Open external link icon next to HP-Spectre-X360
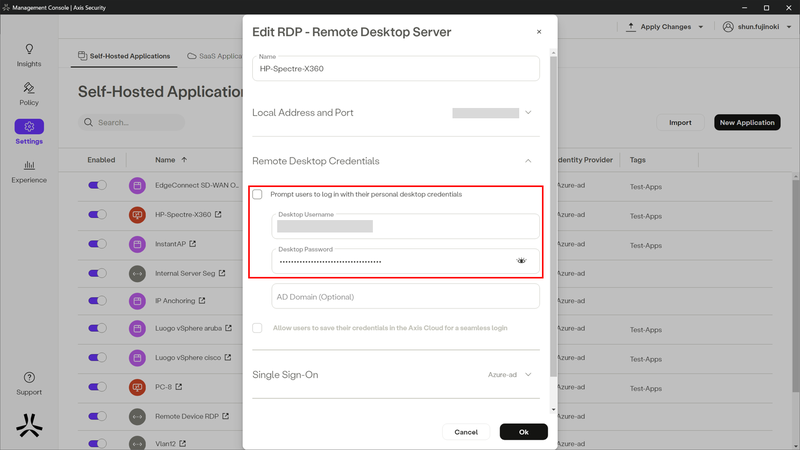800x450 pixels. (218, 214)
